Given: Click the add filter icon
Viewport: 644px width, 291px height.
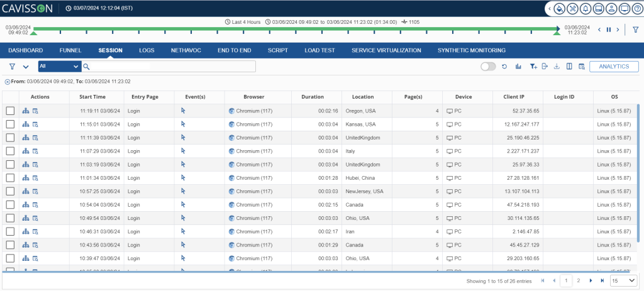Looking at the screenshot, I should pyautogui.click(x=533, y=67).
